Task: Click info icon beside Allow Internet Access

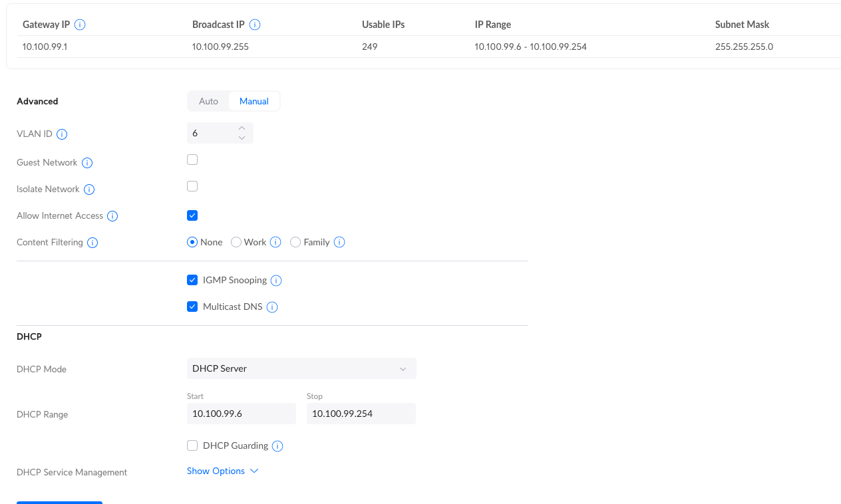Action: tap(112, 216)
